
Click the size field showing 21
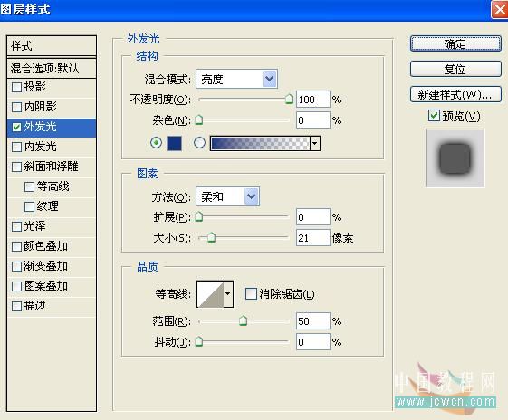coord(313,238)
